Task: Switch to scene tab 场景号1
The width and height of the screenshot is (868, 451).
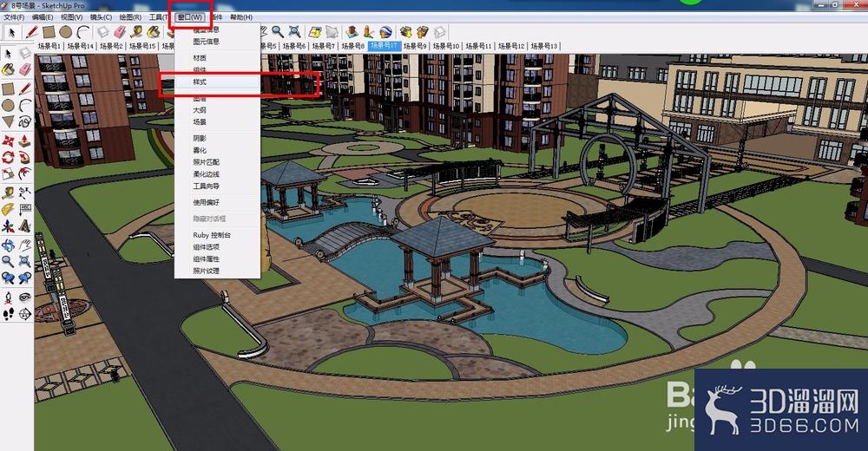Action: tap(49, 47)
